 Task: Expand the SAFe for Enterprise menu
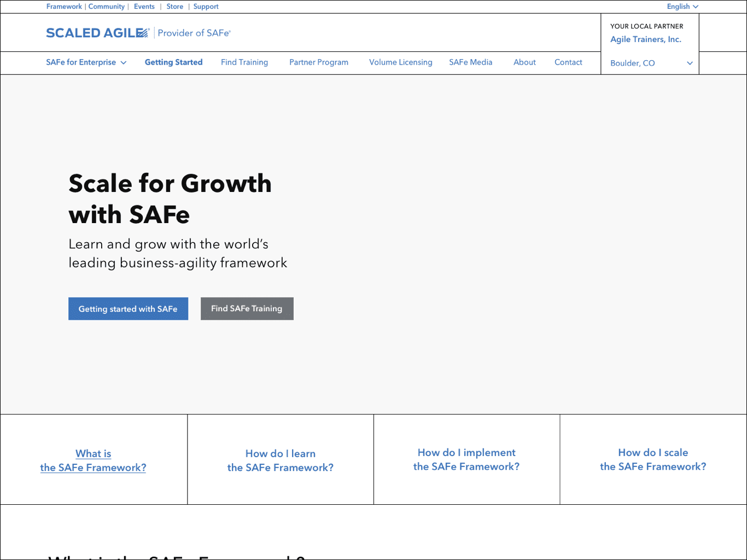click(x=86, y=62)
